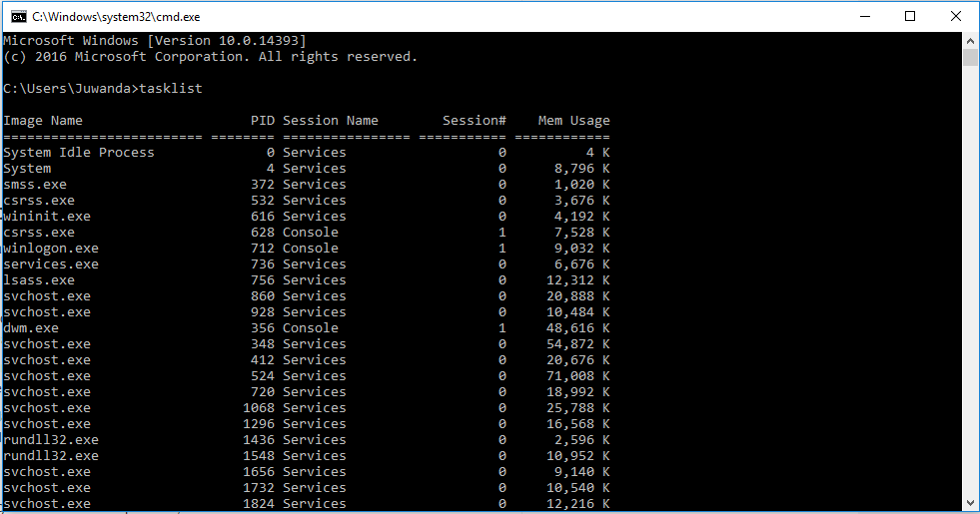The width and height of the screenshot is (980, 514).
Task: Minimize the cmd.exe window
Action: tap(865, 16)
